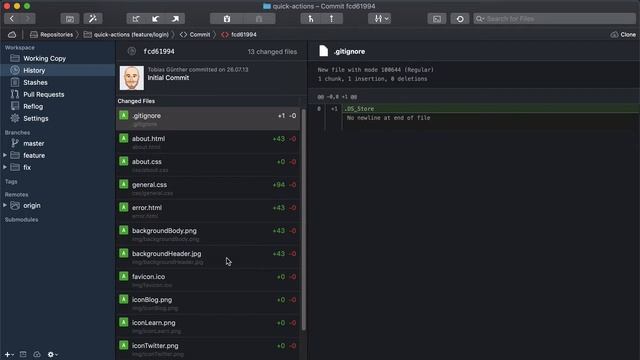This screenshot has width=640, height=360.
Task: Select iconBlog.png in changed files
Action: pyautogui.click(x=209, y=303)
